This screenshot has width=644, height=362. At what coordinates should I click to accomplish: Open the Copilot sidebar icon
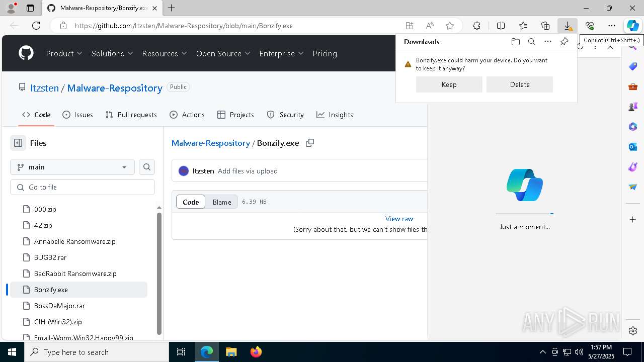pyautogui.click(x=632, y=26)
